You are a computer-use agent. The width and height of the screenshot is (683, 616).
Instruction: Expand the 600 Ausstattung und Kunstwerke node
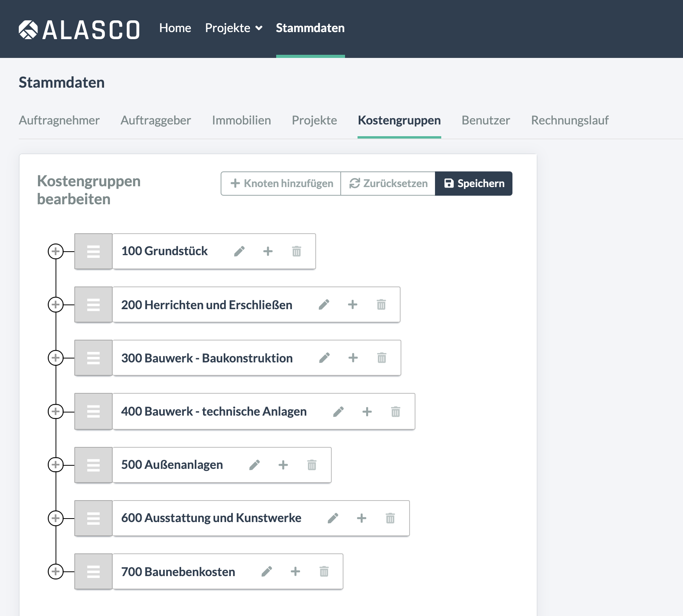pyautogui.click(x=56, y=518)
